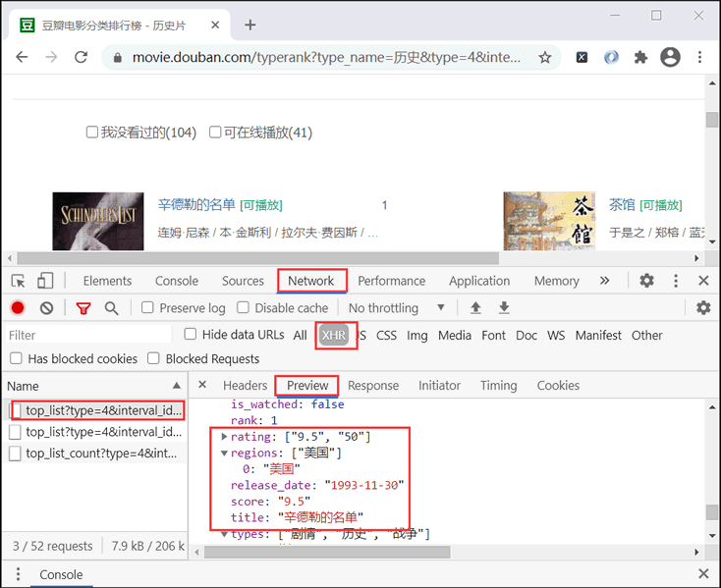Enable Preserve log
Viewport: 721px width, 588px height.
click(147, 307)
